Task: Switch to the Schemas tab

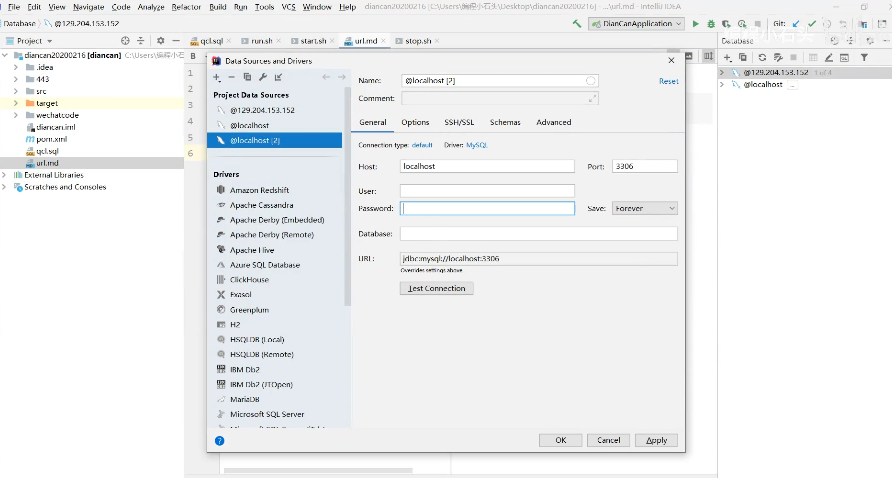Action: tap(505, 122)
